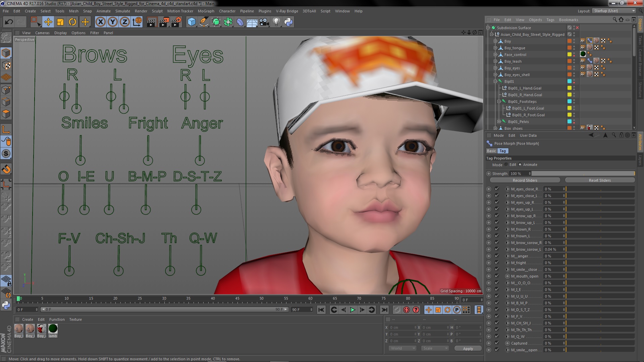Viewport: 644px width, 362px height.
Task: Go to start of animation
Action: click(x=321, y=310)
